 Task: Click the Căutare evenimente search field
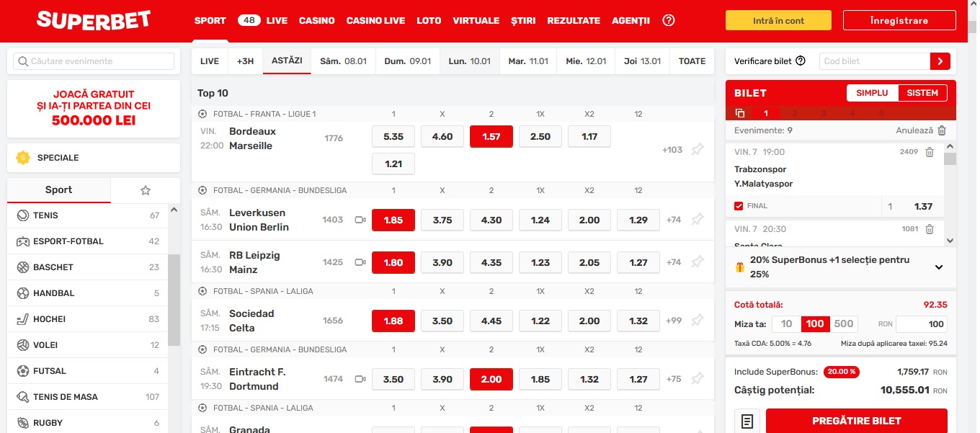[x=94, y=61]
